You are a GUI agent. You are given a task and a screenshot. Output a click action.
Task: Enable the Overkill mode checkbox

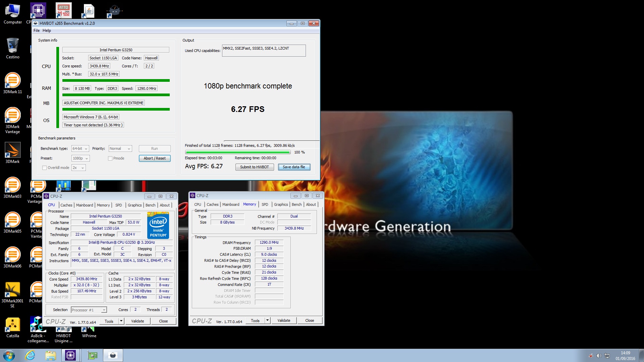[44, 168]
